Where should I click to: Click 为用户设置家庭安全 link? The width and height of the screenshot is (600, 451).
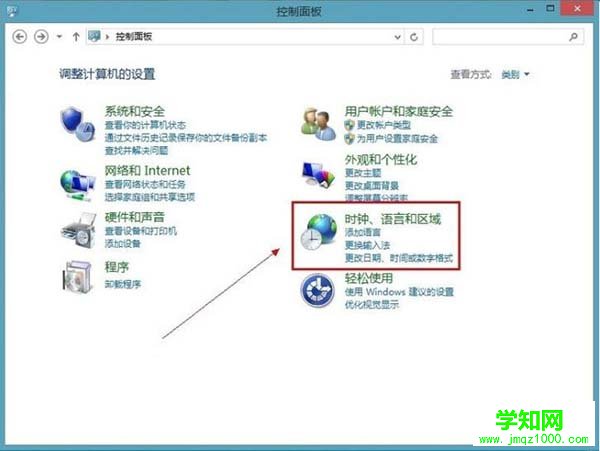[397, 138]
